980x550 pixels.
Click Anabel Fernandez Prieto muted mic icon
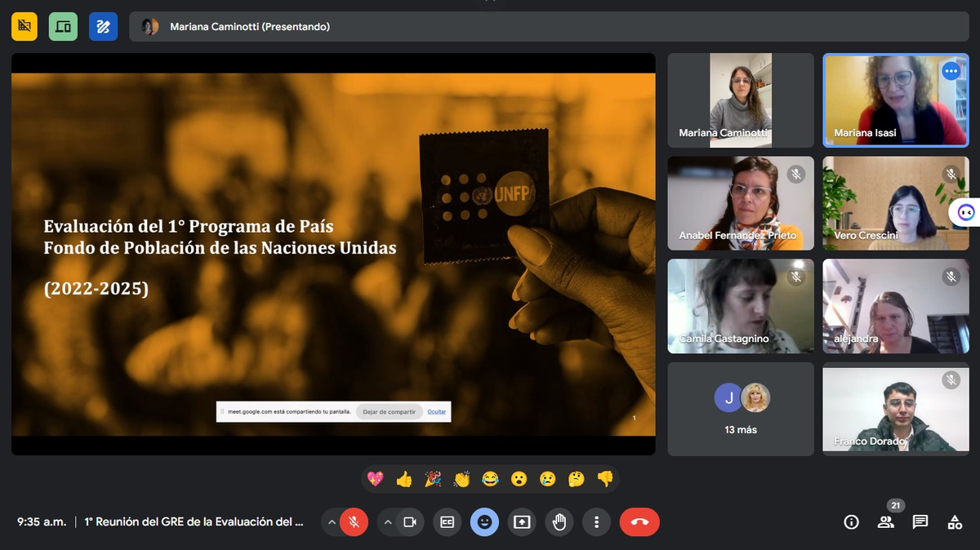pyautogui.click(x=796, y=174)
